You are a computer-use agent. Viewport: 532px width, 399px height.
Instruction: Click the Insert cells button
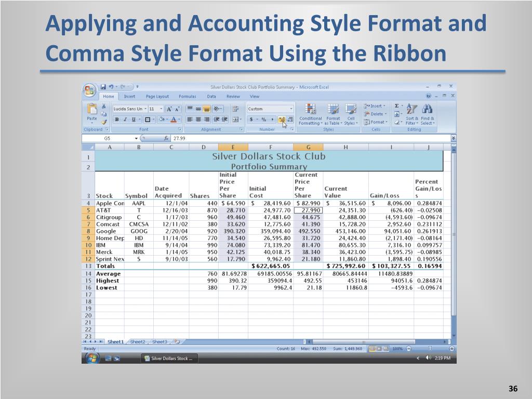(375, 106)
